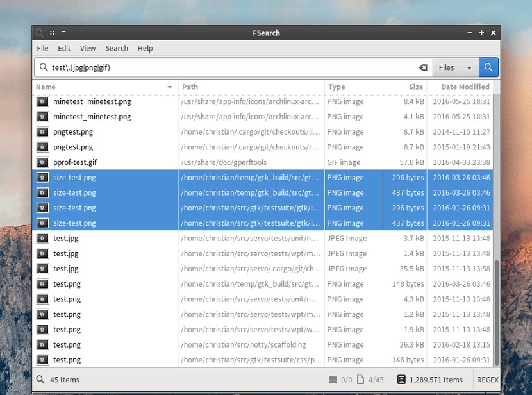This screenshot has height=395, width=532.
Task: Click the icon of test.png sized 4.3 kB
Action: point(42,299)
